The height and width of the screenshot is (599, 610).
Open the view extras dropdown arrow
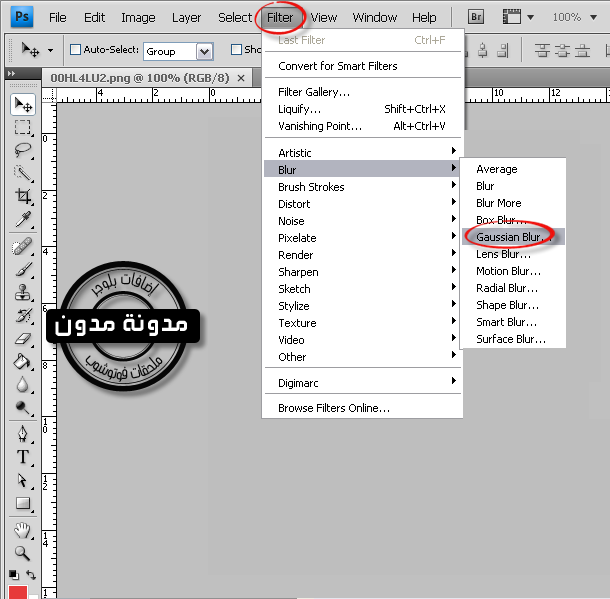click(x=530, y=17)
